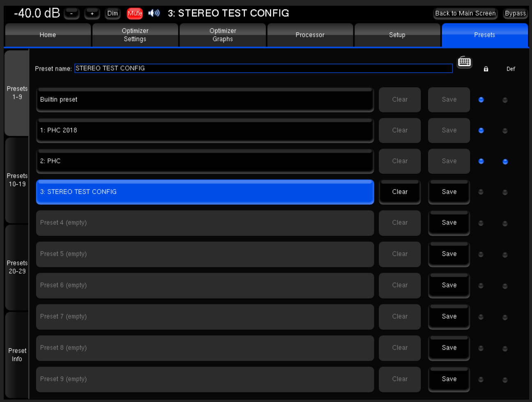Toggle default indicator for 2: PHC
This screenshot has height=402, width=532.
coord(505,162)
